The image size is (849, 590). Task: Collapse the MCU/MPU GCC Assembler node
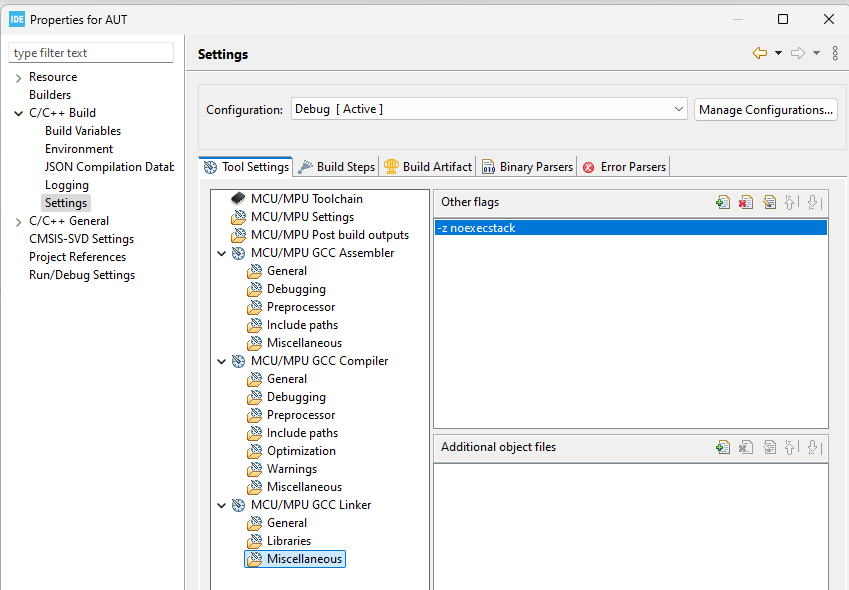tap(221, 253)
